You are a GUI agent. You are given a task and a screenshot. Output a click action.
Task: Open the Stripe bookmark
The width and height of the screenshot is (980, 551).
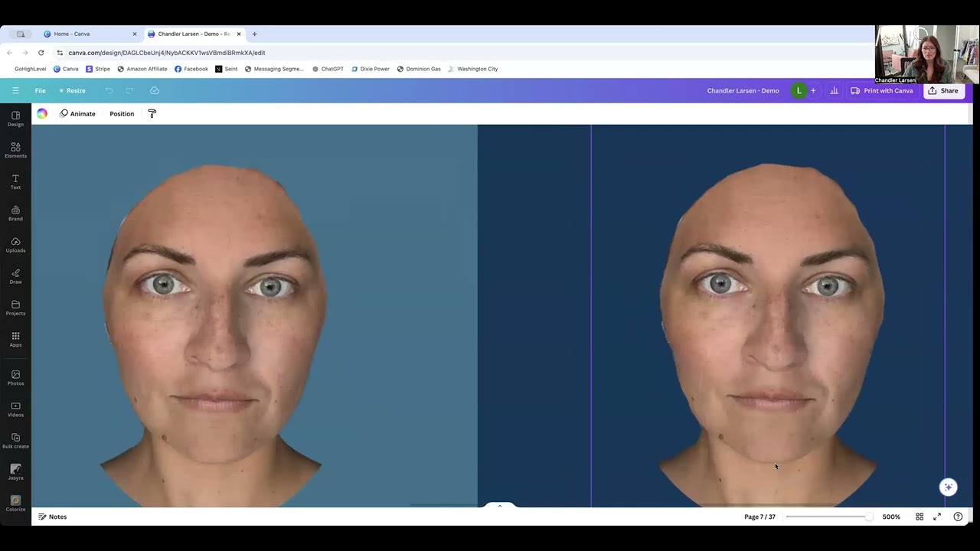pyautogui.click(x=98, y=69)
